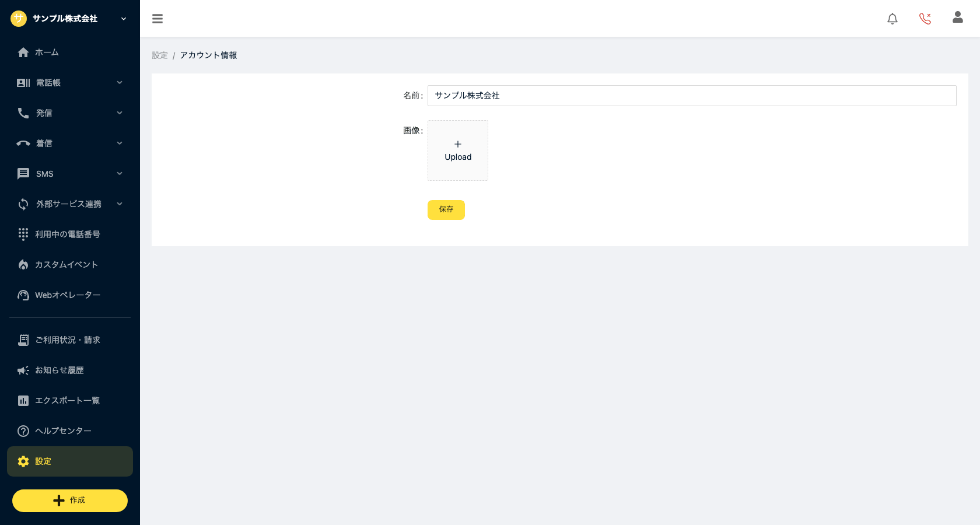Expand the SMS submenu chevron
980x525 pixels.
point(120,174)
